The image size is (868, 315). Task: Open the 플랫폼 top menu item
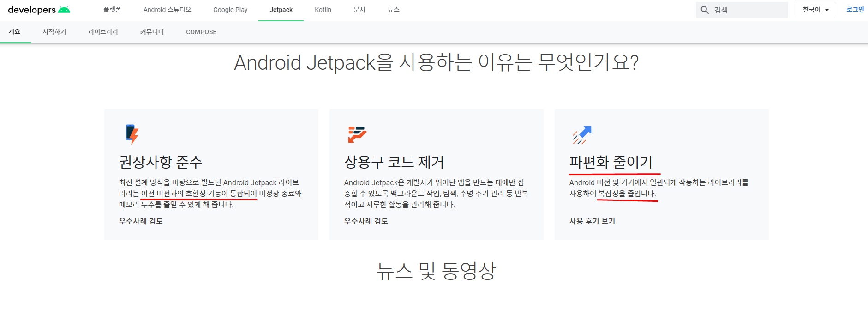tap(112, 10)
